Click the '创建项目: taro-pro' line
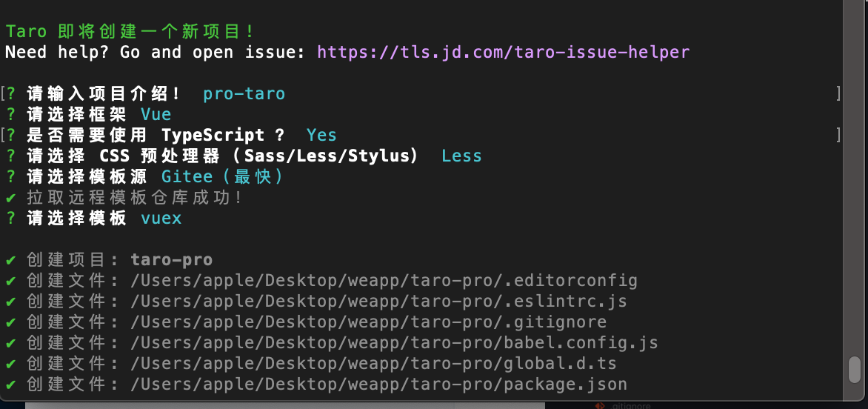The width and height of the screenshot is (868, 409). [119, 260]
